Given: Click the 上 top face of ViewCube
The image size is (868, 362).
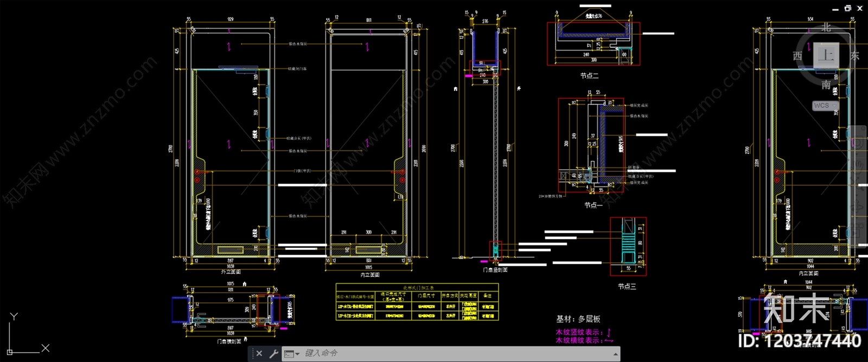Looking at the screenshot, I should pyautogui.click(x=826, y=55).
